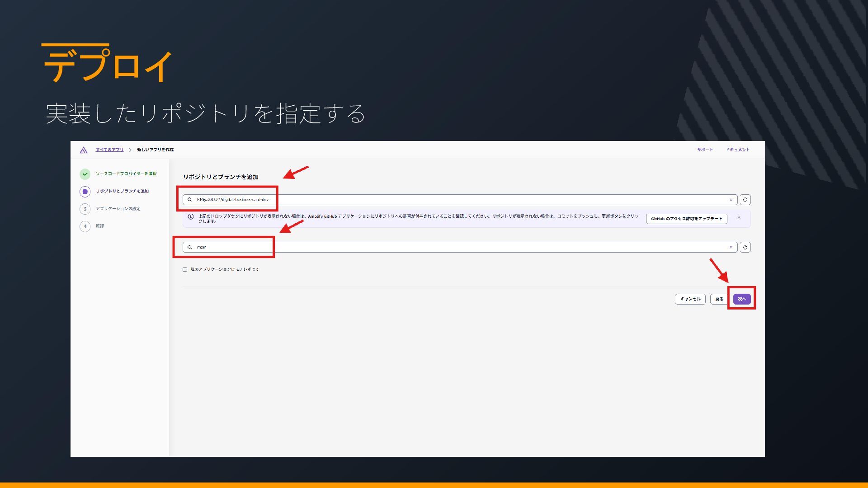Image resolution: width=868 pixels, height=488 pixels.
Task: Clear the main branch selection
Action: pos(731,247)
